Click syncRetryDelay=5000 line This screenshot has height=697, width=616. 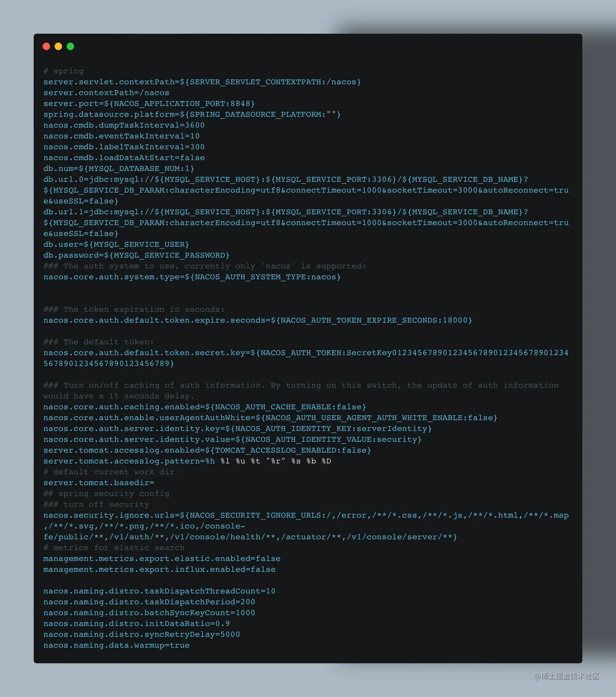coord(142,634)
